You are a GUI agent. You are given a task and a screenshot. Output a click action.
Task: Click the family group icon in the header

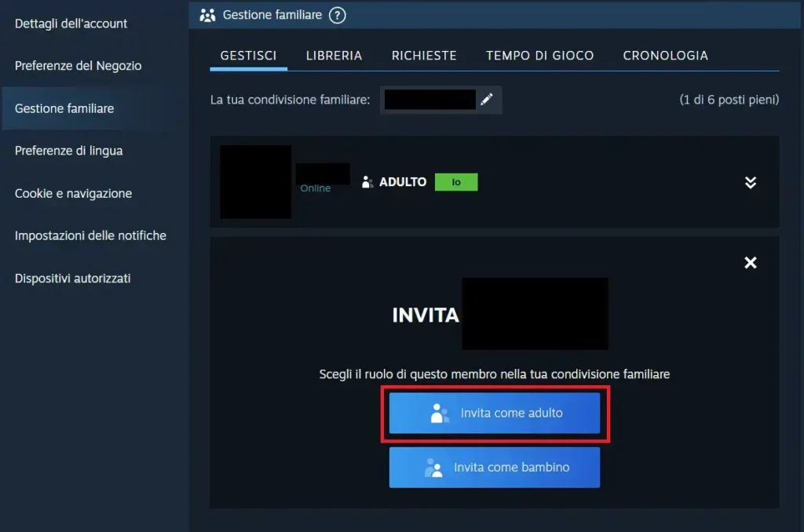pos(207,14)
